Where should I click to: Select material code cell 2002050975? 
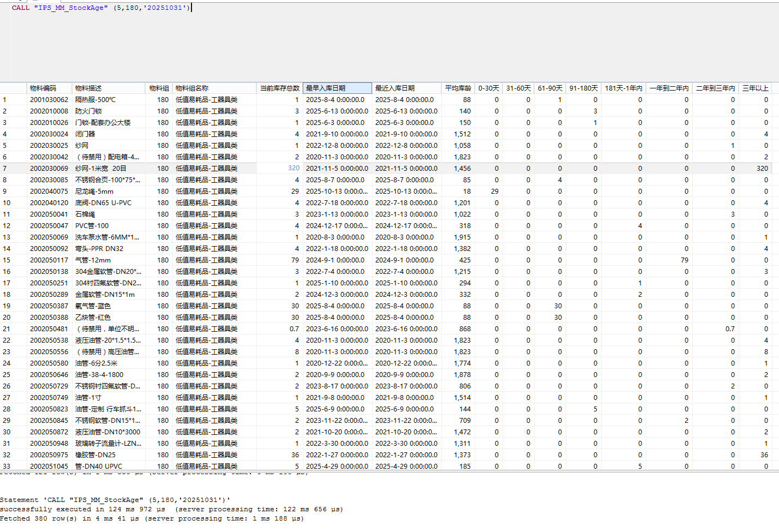point(49,455)
